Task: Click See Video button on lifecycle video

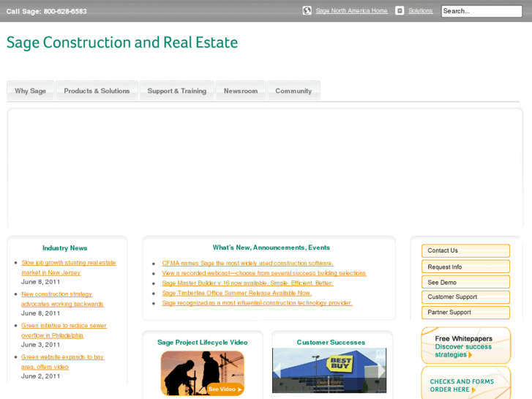Action: [225, 389]
